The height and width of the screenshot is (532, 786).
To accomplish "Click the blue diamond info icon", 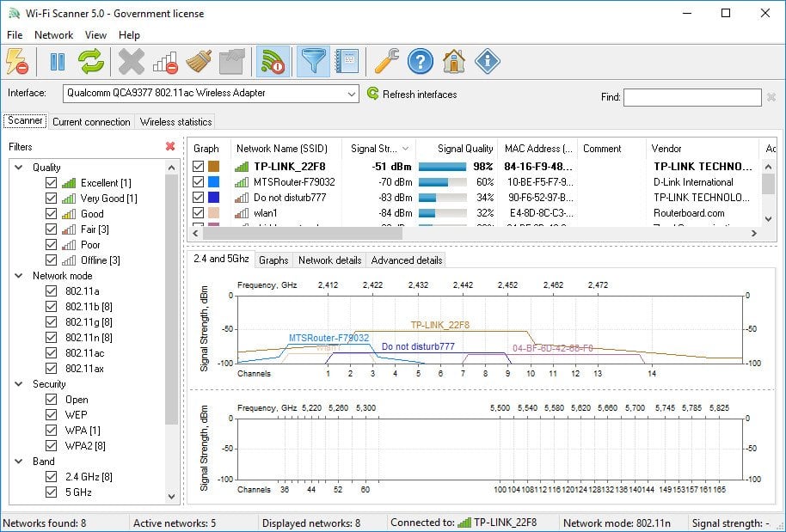I will [488, 62].
